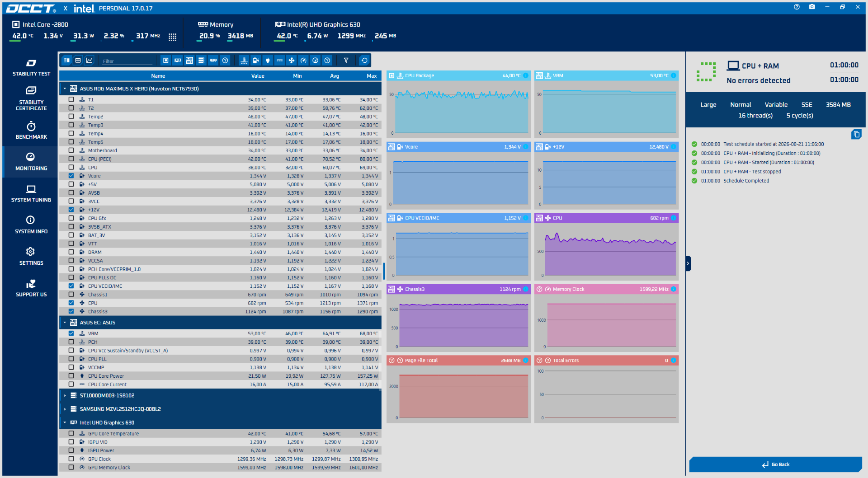The width and height of the screenshot is (868, 478).
Task: Click the Go Back button
Action: (x=775, y=464)
